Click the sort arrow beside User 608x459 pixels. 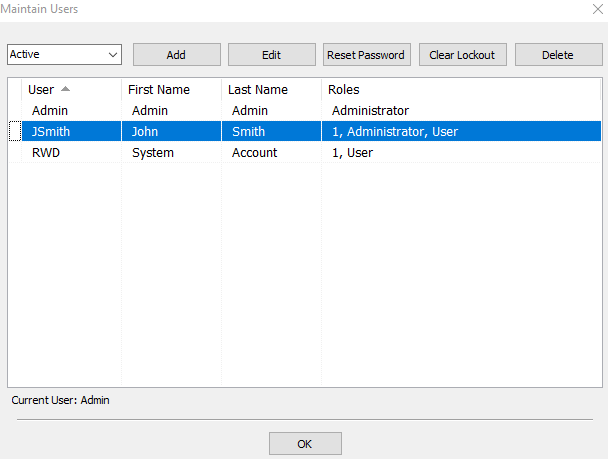click(x=66, y=89)
